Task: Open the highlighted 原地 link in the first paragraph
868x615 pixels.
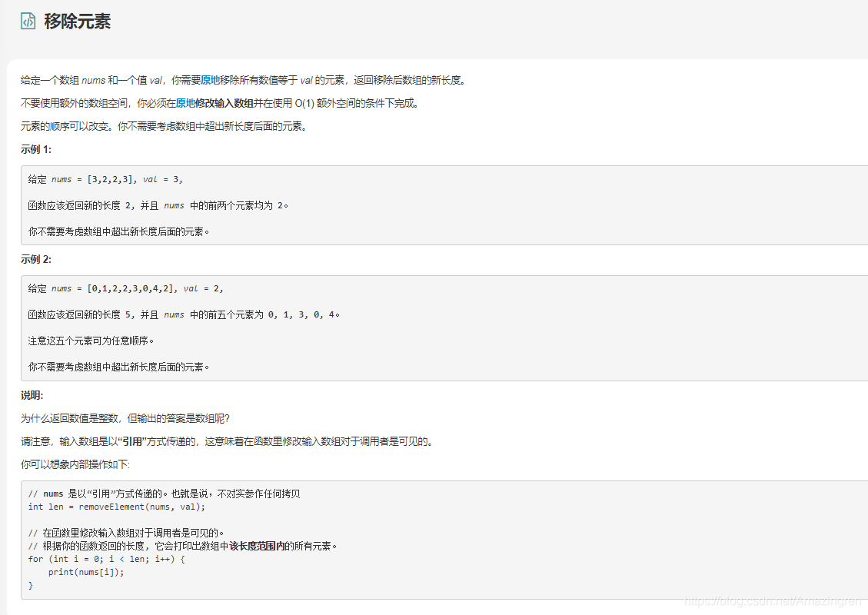Action: 210,79
